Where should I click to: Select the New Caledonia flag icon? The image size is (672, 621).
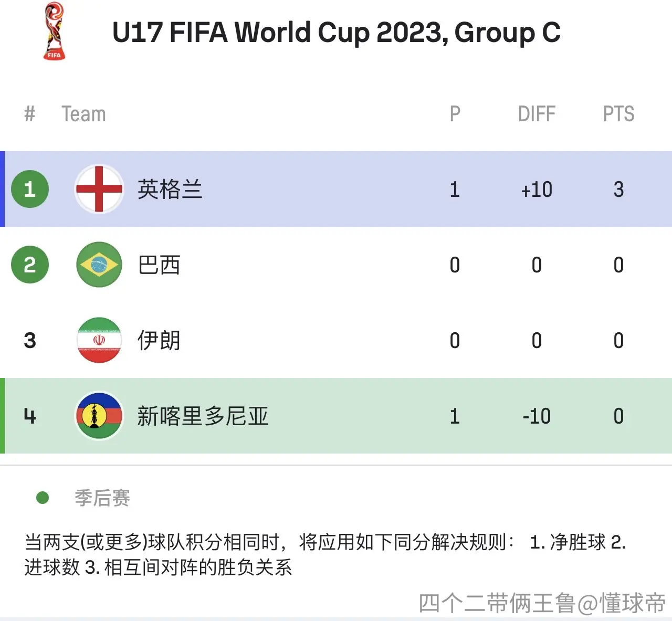99,416
